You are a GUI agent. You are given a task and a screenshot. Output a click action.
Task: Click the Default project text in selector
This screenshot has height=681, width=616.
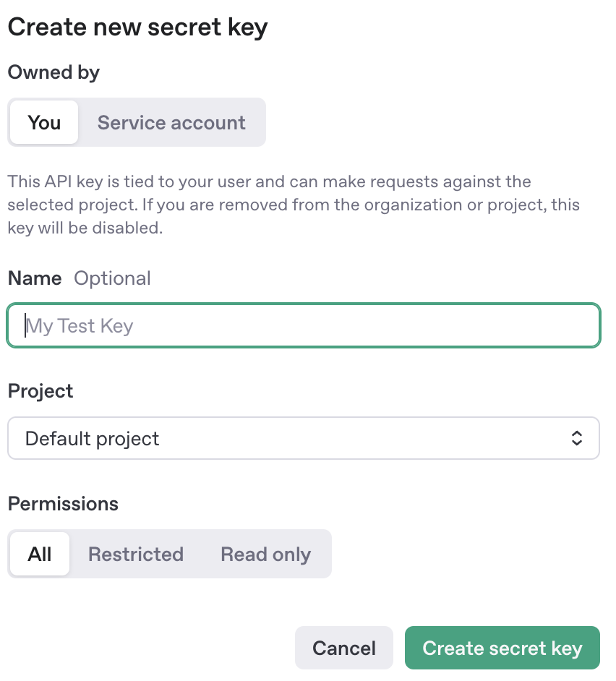pyautogui.click(x=92, y=439)
